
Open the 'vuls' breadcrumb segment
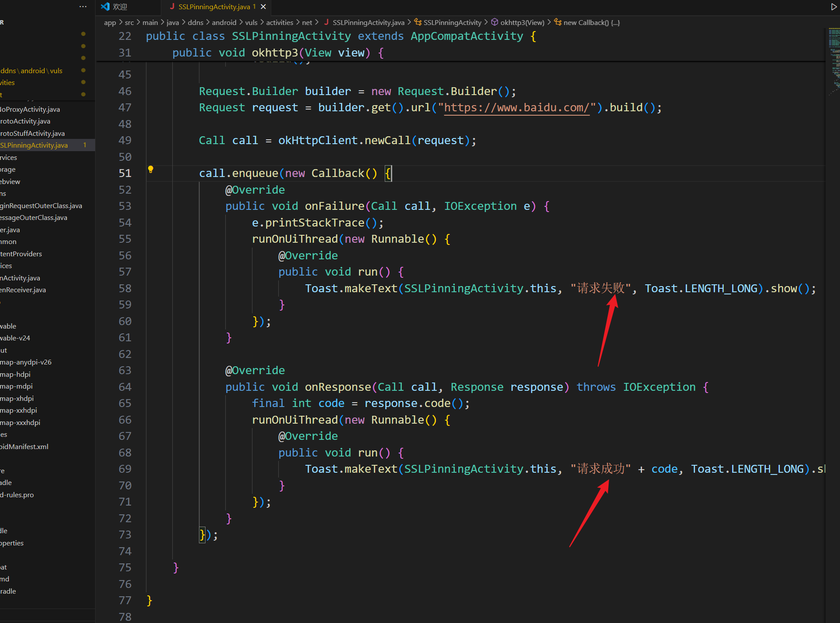click(x=251, y=22)
